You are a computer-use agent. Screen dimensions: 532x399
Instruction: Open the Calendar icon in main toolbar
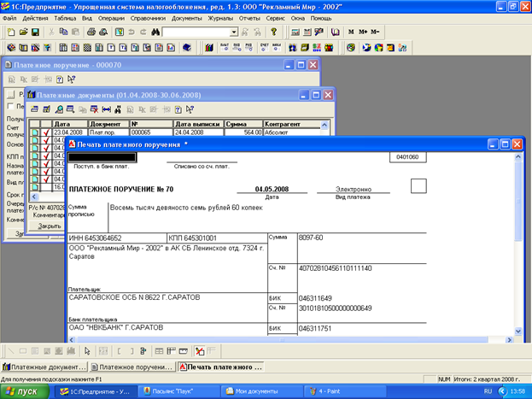307,32
